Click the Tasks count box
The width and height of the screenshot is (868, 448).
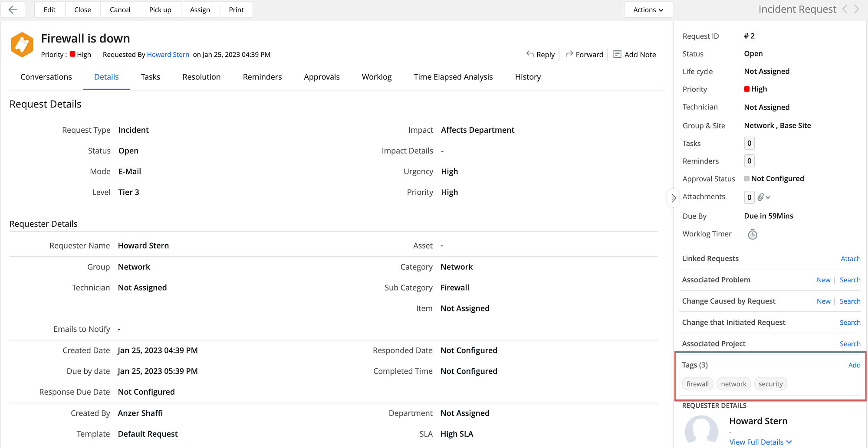pyautogui.click(x=749, y=143)
